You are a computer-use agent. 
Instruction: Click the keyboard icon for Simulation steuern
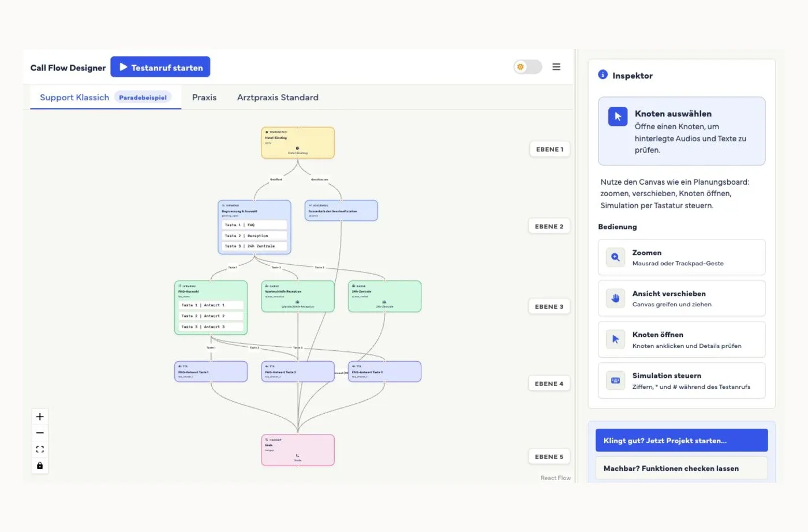coord(615,380)
